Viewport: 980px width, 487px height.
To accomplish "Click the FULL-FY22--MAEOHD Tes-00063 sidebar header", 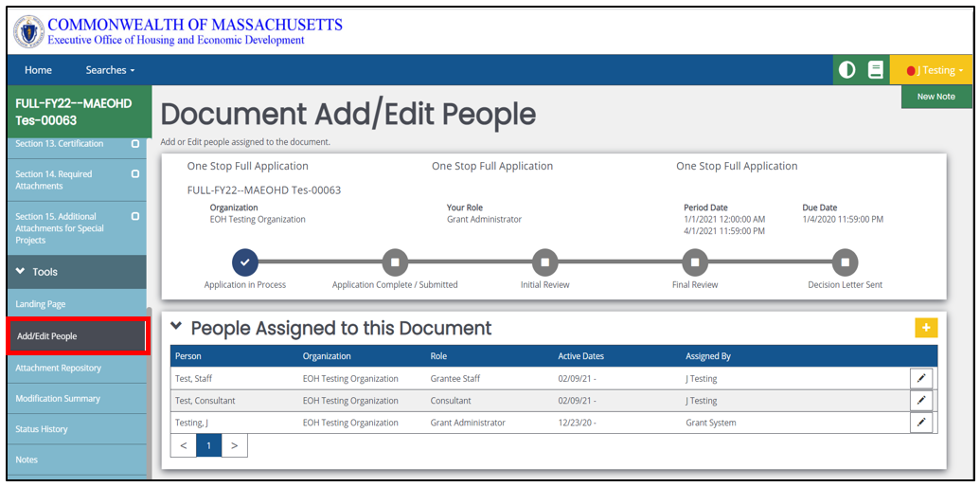I will click(79, 111).
